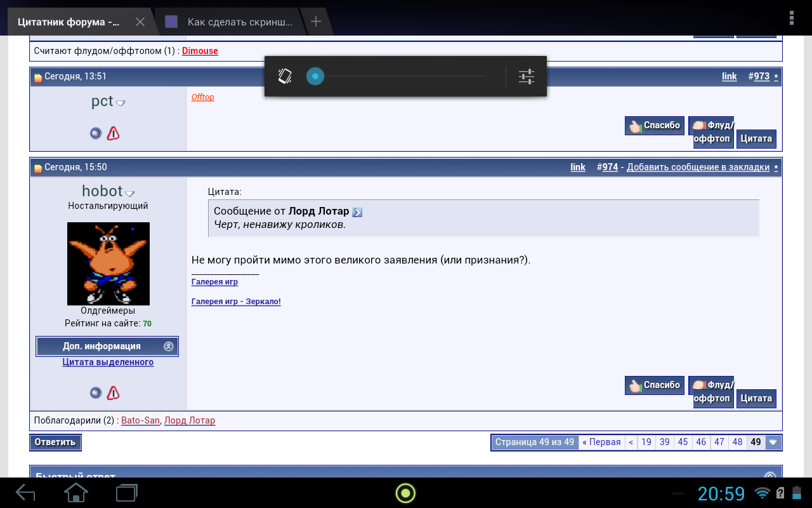Tap the Wi-Fi status icon
Image resolution: width=812 pixels, height=508 pixels.
coord(762,493)
